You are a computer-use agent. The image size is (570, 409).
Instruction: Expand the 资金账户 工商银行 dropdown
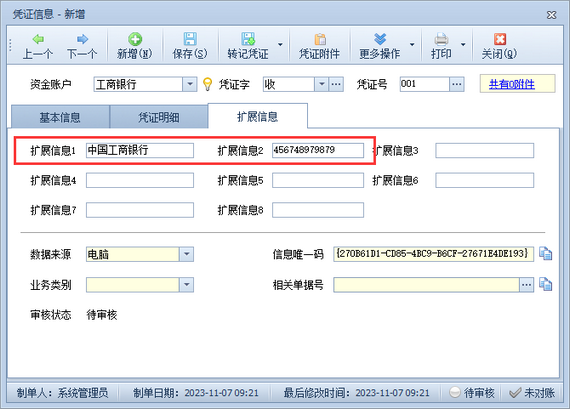coord(190,84)
